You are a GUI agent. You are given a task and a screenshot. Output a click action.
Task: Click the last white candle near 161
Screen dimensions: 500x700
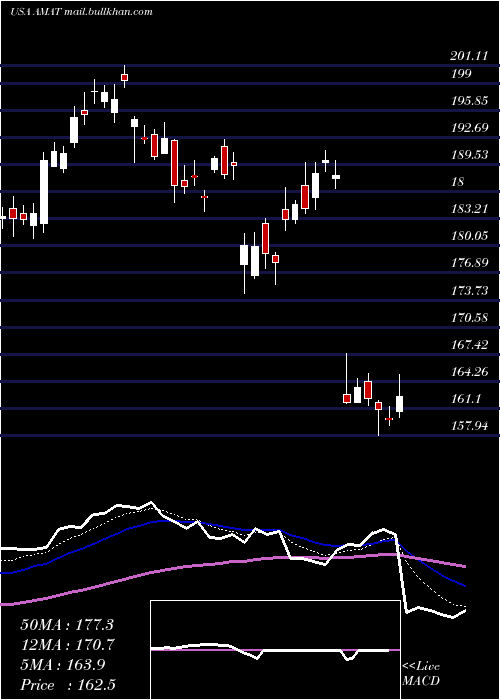[x=399, y=404]
